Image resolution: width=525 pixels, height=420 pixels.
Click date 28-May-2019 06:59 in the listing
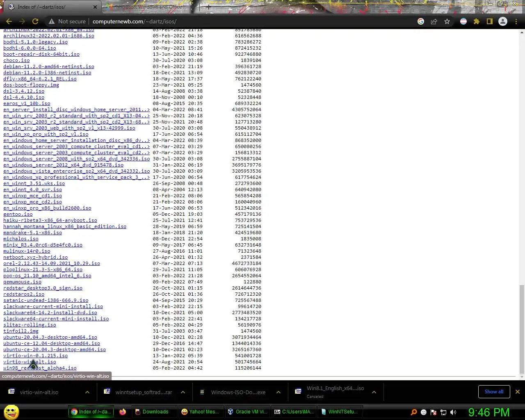point(178,226)
